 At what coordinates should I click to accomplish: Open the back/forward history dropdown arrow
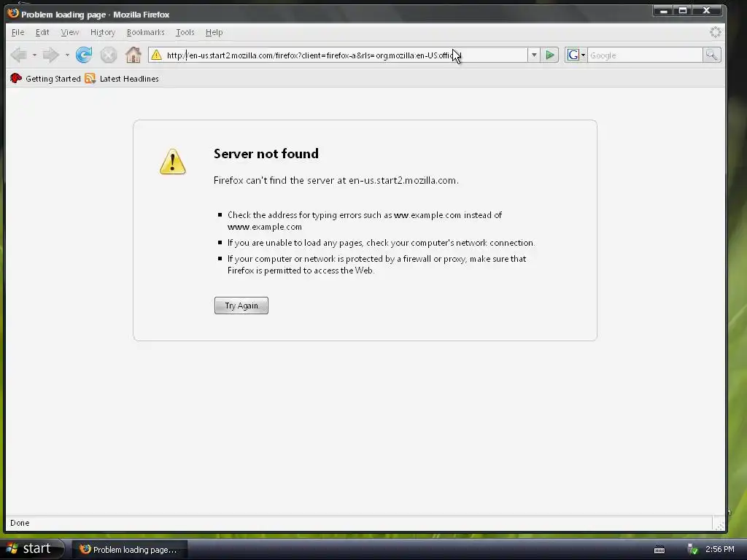(x=67, y=55)
